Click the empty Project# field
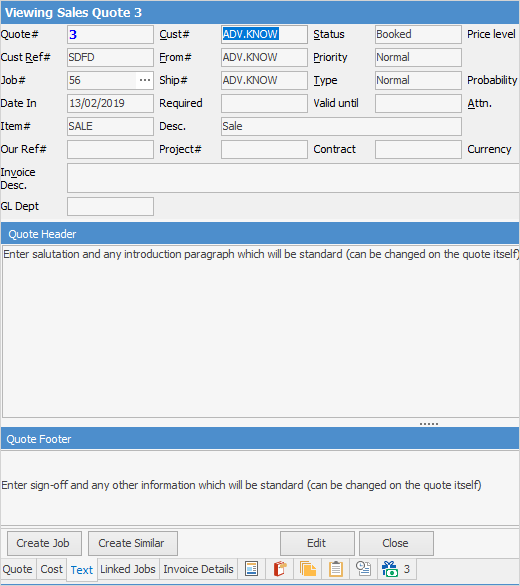This screenshot has height=586, width=520. (x=264, y=149)
